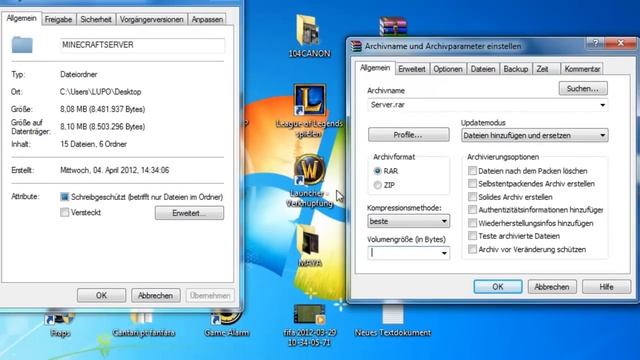This screenshot has height=360, width=640.
Task: Confirm the archive dialog with OK
Action: tap(498, 287)
